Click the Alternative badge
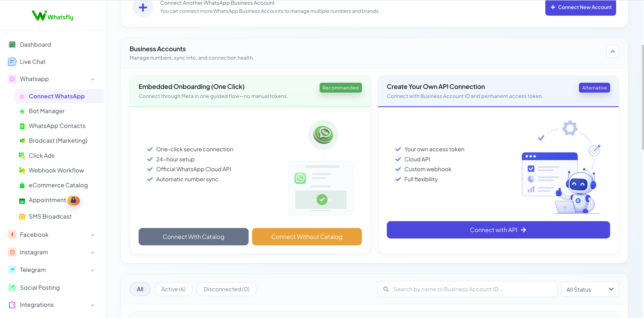This screenshot has width=644, height=318. 594,88
